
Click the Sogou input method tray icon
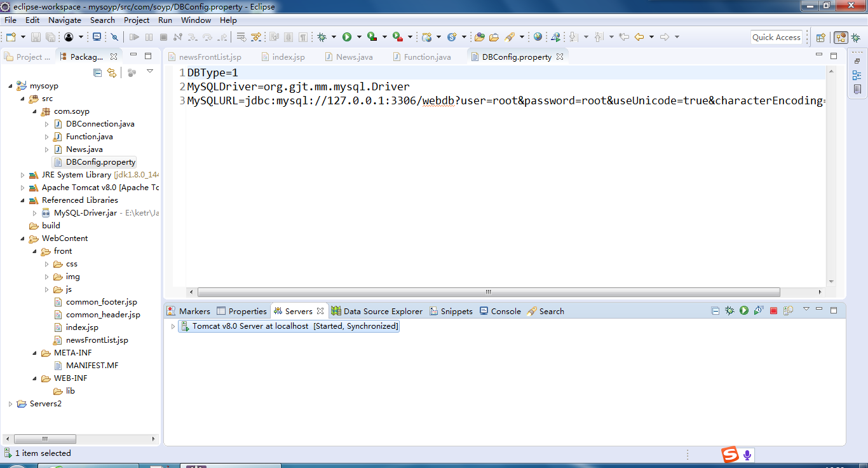tap(731, 455)
